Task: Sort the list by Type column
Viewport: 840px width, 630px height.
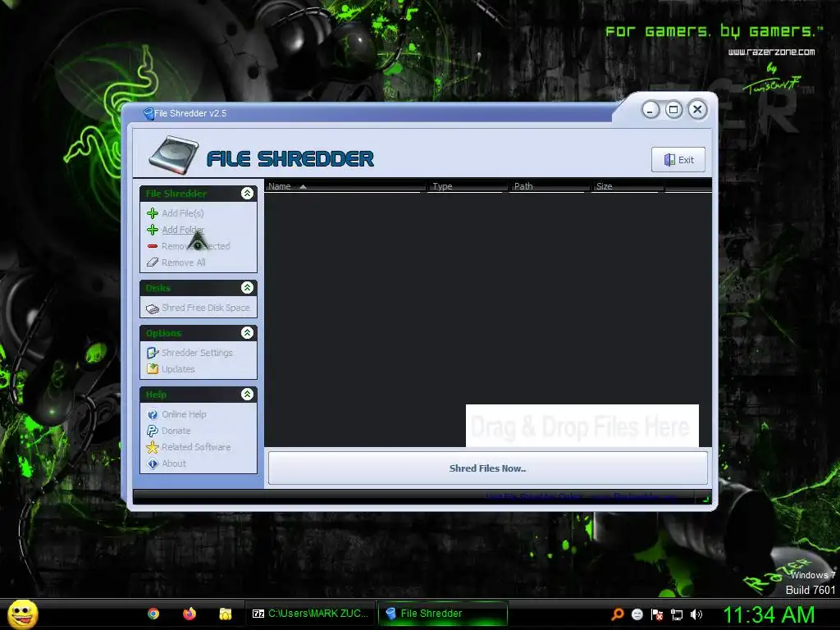Action: (x=467, y=186)
